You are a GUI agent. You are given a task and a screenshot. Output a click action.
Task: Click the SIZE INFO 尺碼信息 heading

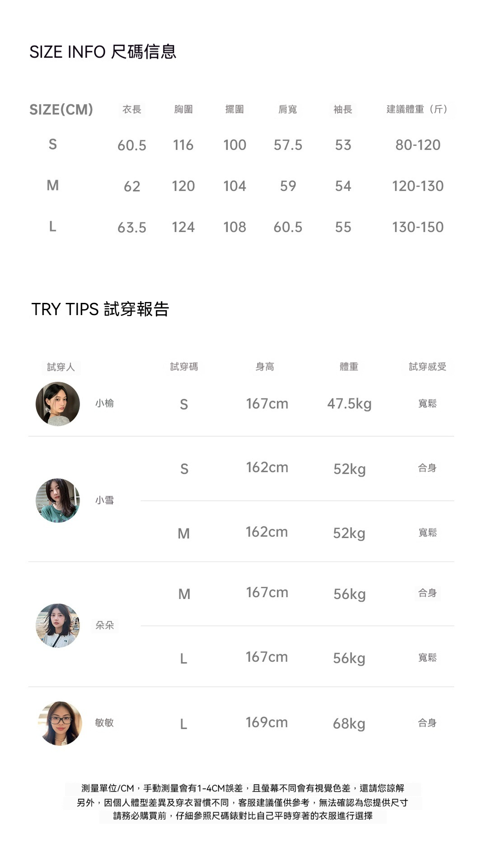[103, 52]
